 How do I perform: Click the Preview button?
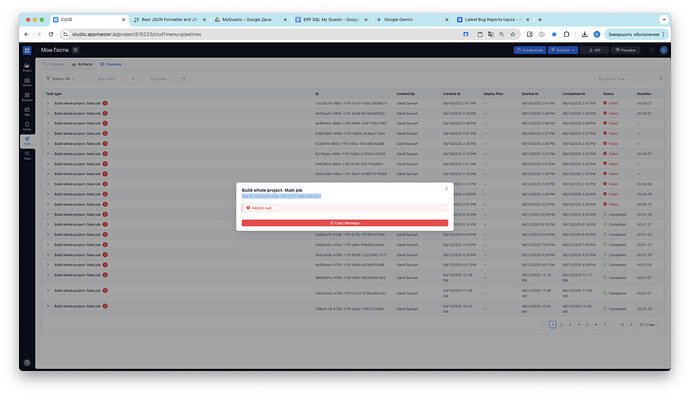(625, 50)
